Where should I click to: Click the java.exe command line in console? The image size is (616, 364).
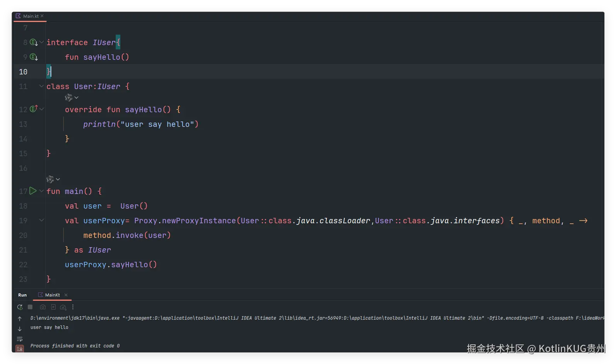317,318
